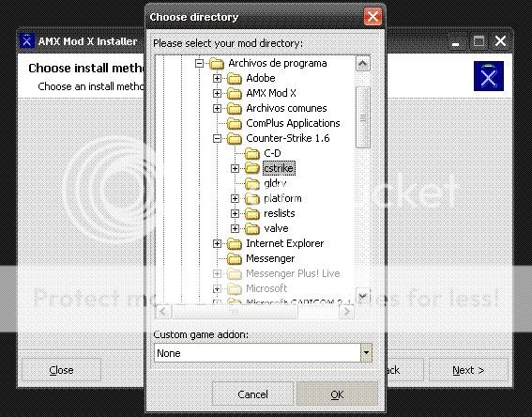Expand the cstrike folder node
The image size is (532, 417).
tap(235, 168)
